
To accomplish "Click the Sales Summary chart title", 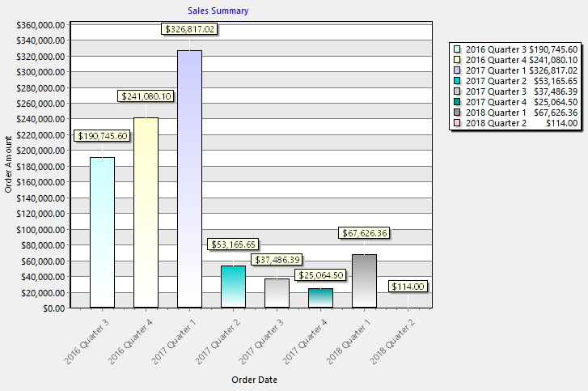I will pos(218,11).
